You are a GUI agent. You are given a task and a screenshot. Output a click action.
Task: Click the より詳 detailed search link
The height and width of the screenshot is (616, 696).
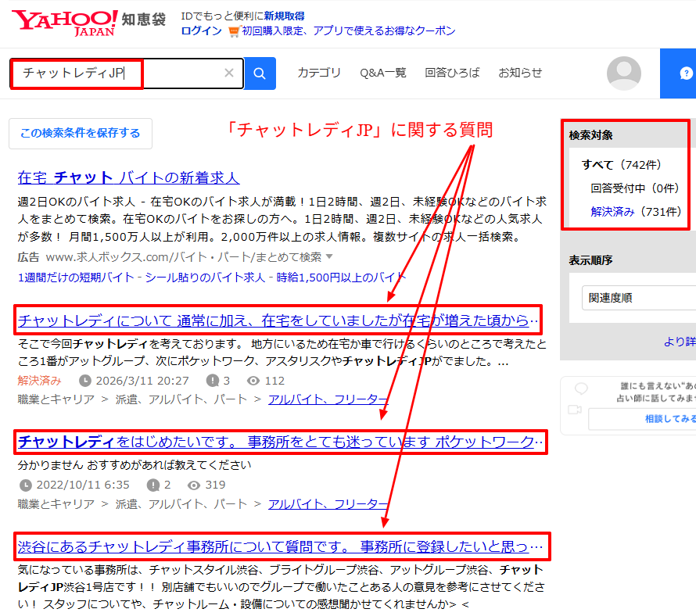point(680,342)
